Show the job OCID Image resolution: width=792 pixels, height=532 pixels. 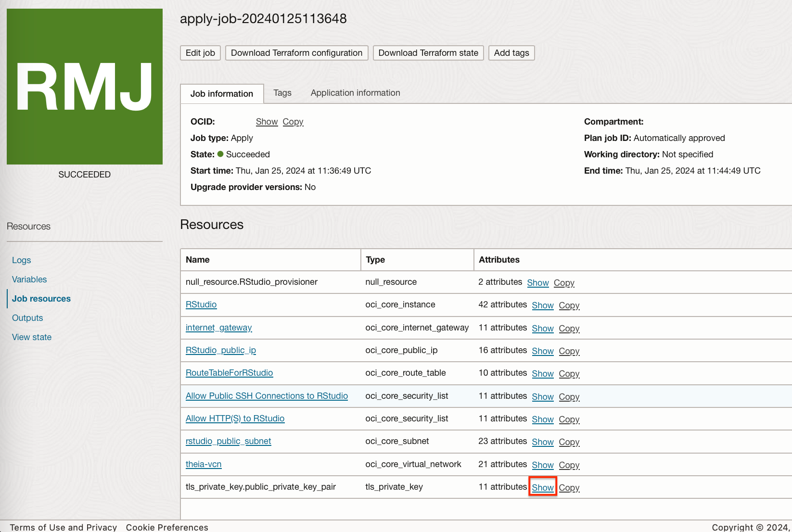(267, 122)
